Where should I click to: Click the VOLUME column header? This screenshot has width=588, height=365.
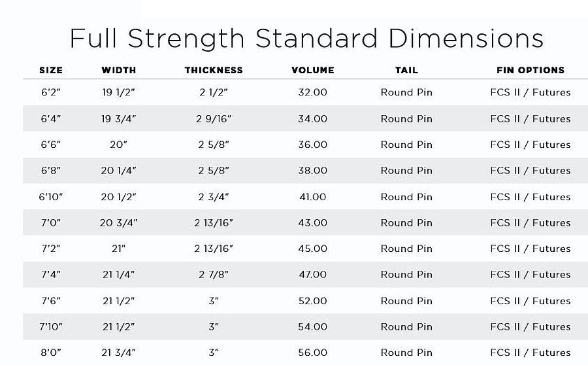tap(313, 70)
